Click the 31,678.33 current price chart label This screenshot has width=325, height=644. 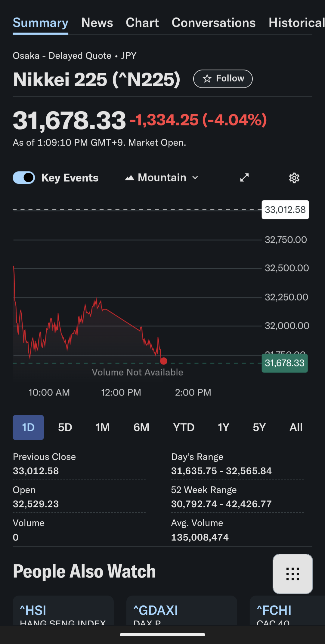pos(285,363)
